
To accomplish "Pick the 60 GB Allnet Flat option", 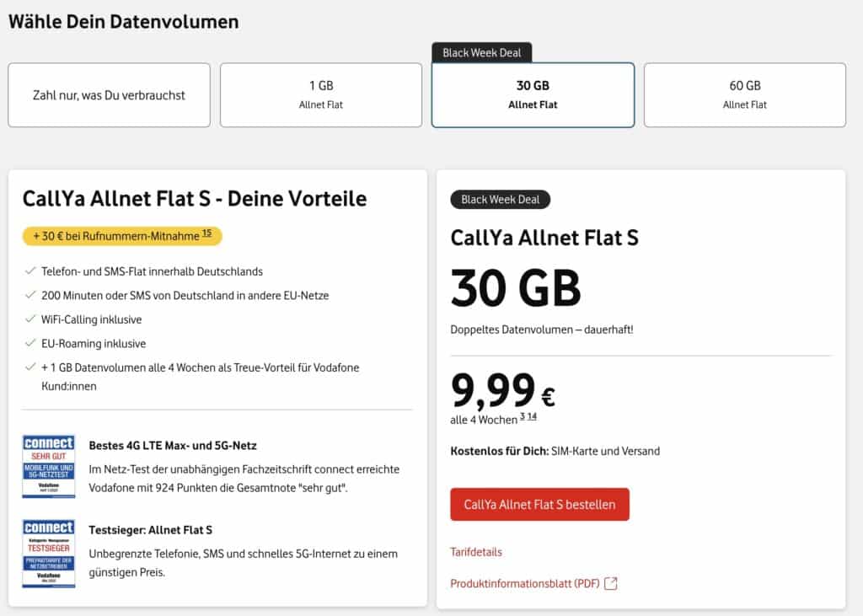I will click(745, 95).
